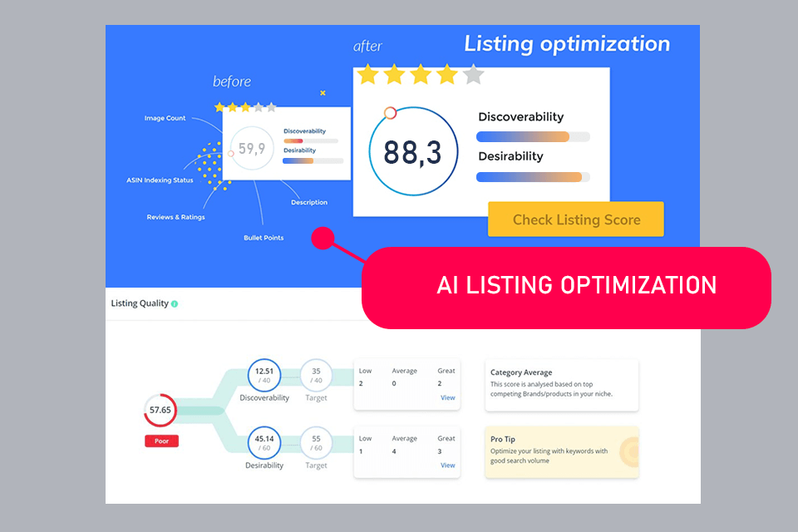
Task: Click the first gold star on before card
Action: pyautogui.click(x=219, y=107)
